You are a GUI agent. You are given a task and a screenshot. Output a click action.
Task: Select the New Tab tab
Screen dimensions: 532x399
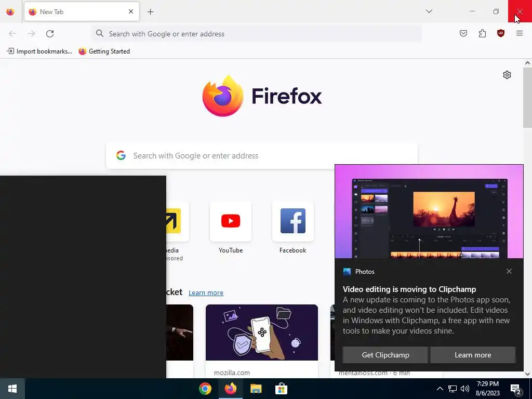82,11
